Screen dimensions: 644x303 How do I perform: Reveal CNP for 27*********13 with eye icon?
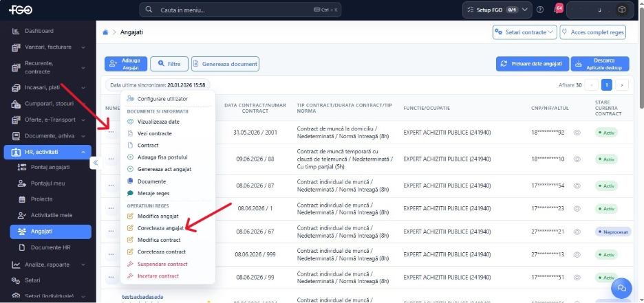pos(577,255)
